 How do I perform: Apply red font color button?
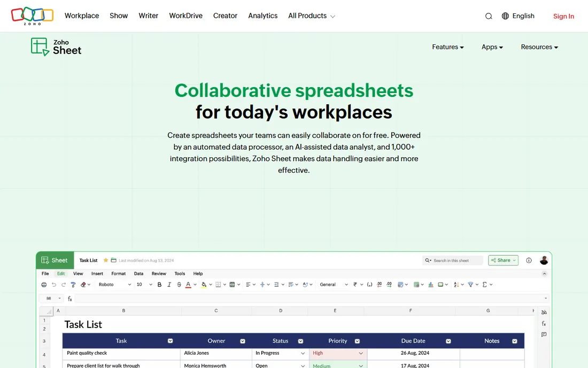point(188,285)
